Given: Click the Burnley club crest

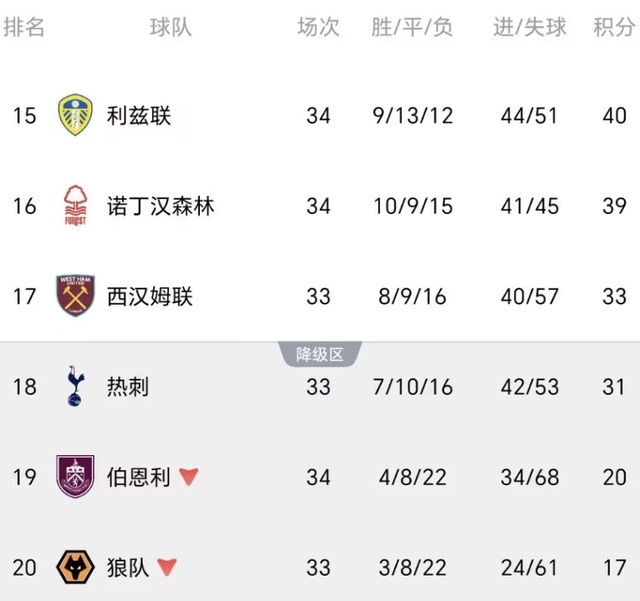Looking at the screenshot, I should 75,477.
